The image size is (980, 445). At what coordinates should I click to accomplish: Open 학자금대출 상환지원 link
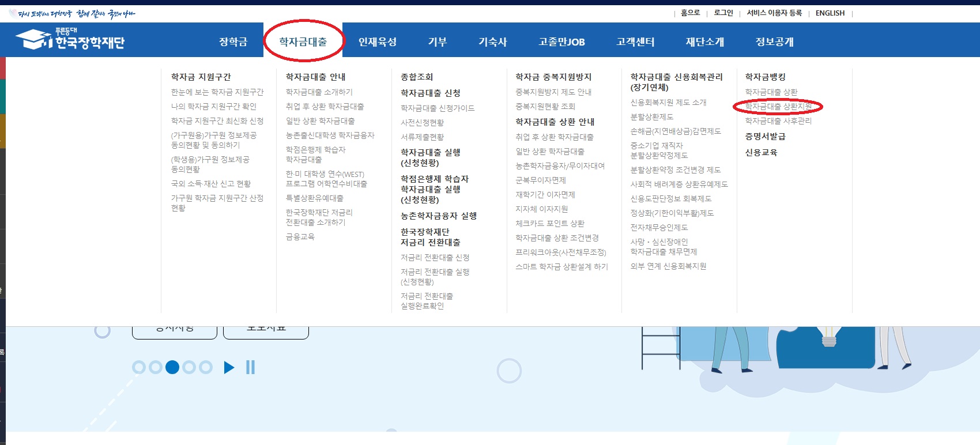(778, 106)
